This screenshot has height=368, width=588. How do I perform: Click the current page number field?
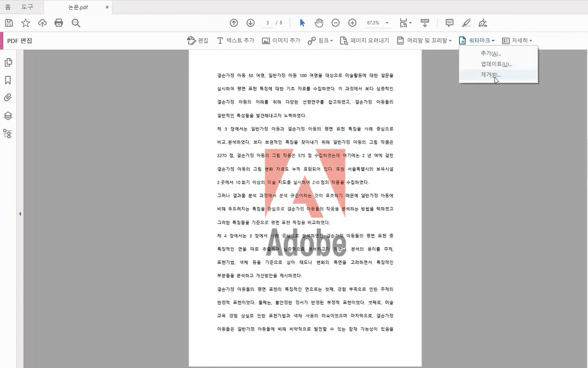point(267,23)
